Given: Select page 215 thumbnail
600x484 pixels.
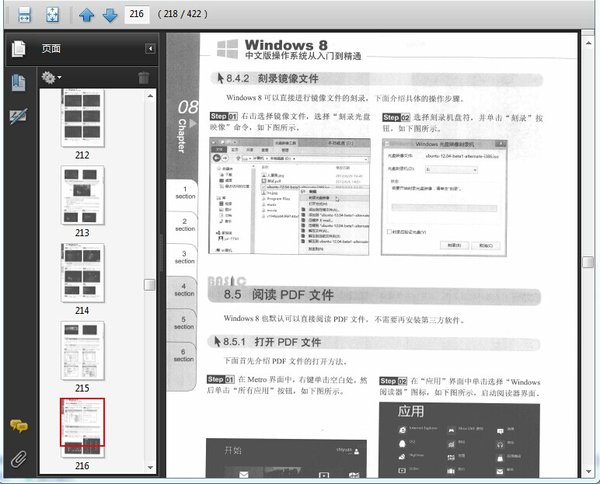Looking at the screenshot, I should pyautogui.click(x=82, y=350).
